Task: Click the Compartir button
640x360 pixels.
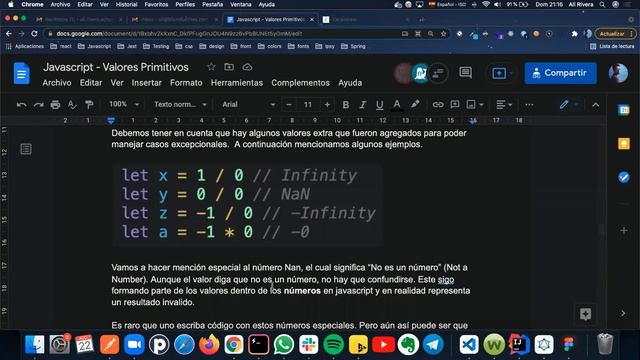Action: [x=560, y=73]
